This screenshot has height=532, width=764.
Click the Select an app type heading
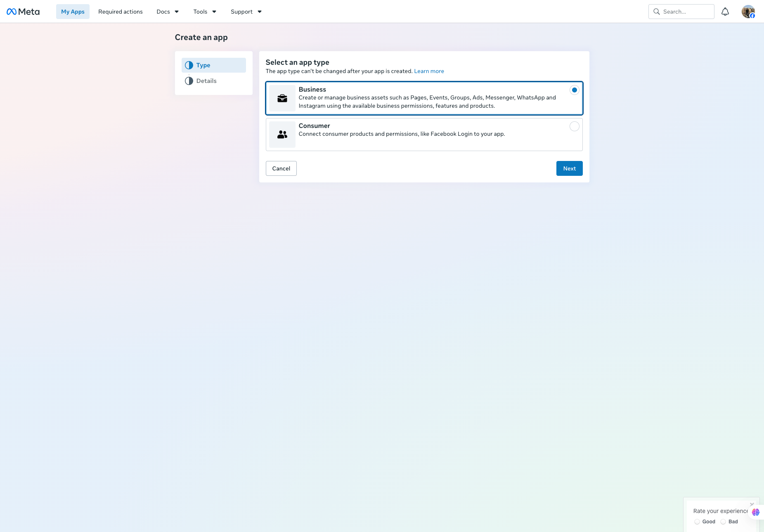coord(298,62)
